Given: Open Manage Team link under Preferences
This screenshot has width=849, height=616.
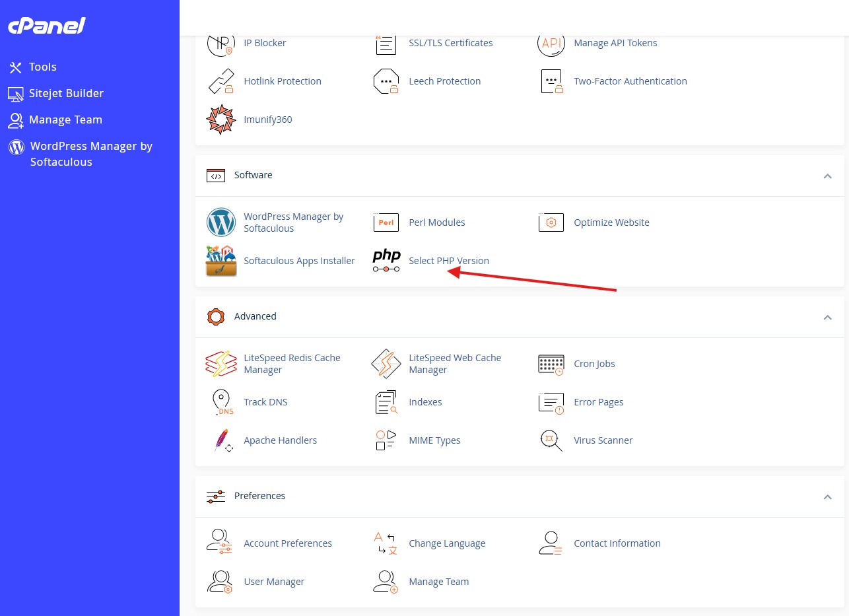Looking at the screenshot, I should coord(439,582).
